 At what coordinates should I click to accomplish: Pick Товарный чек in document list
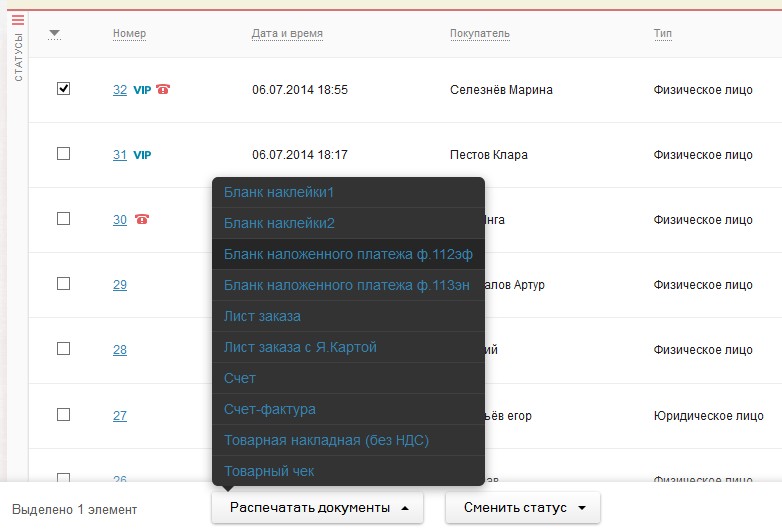[269, 471]
